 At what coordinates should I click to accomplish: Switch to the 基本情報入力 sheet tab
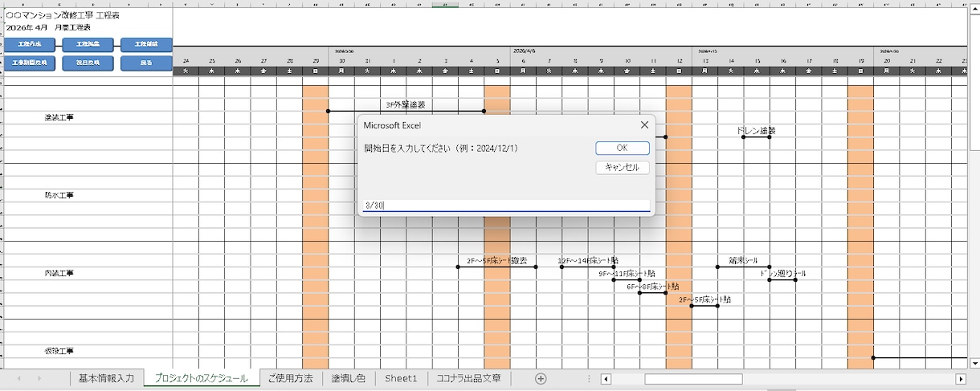tap(106, 379)
